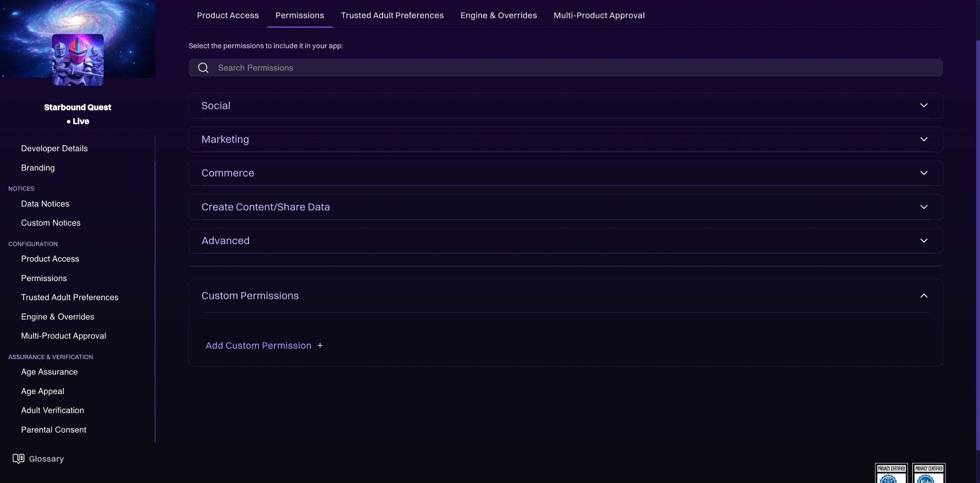Viewport: 980px width, 483px height.
Task: Click the first Privacy Certified badge
Action: click(891, 473)
